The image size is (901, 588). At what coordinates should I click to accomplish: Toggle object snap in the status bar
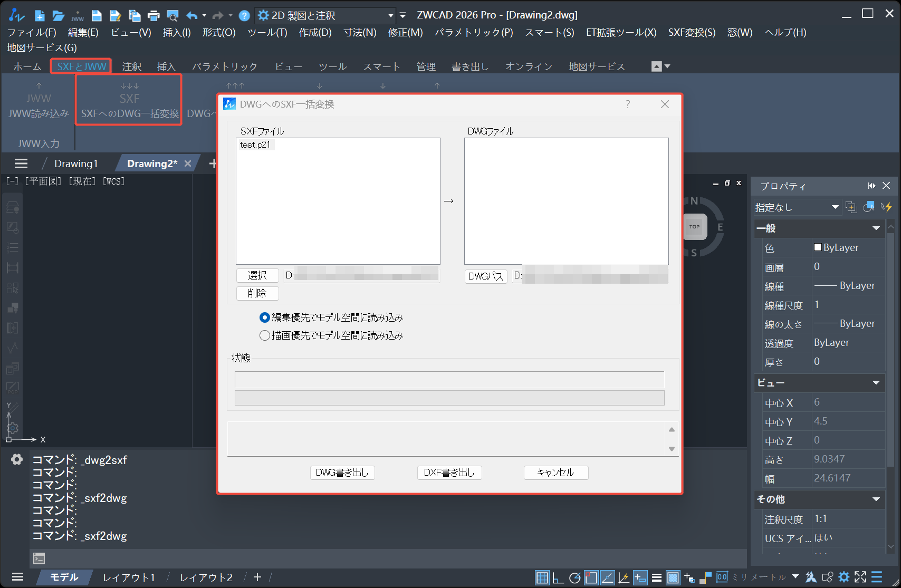click(590, 577)
